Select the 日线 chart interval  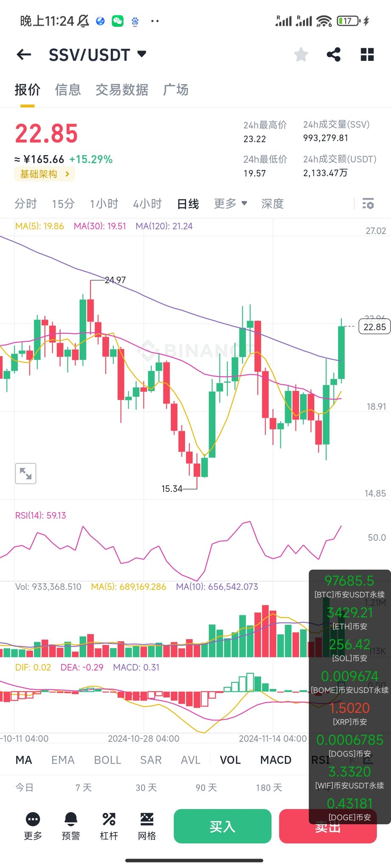pos(188,204)
